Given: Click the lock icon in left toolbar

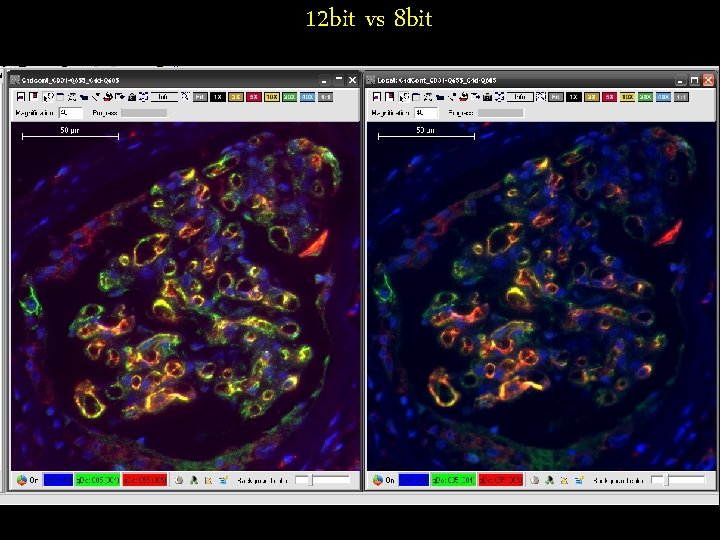Looking at the screenshot, I should coord(132,97).
